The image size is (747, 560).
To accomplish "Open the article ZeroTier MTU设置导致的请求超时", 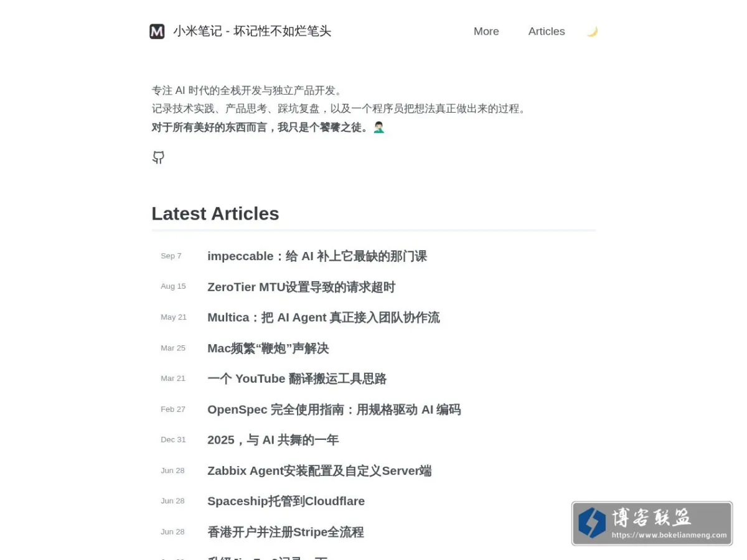I will [301, 287].
